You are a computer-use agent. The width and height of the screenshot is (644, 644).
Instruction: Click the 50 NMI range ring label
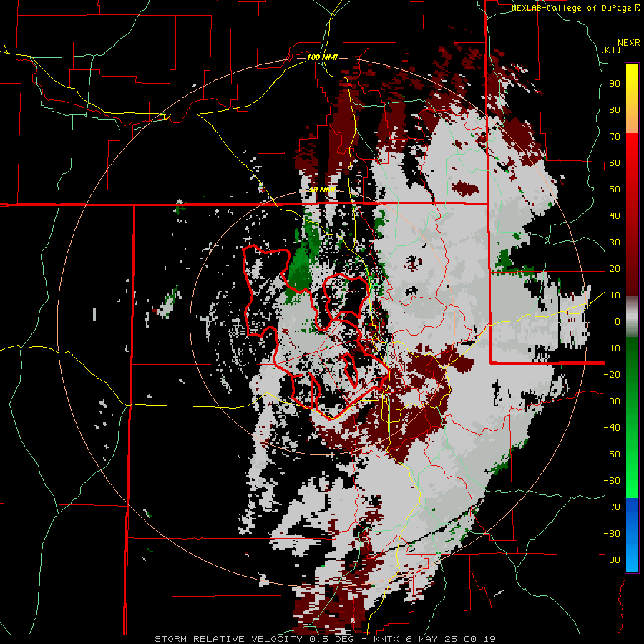[x=323, y=190]
